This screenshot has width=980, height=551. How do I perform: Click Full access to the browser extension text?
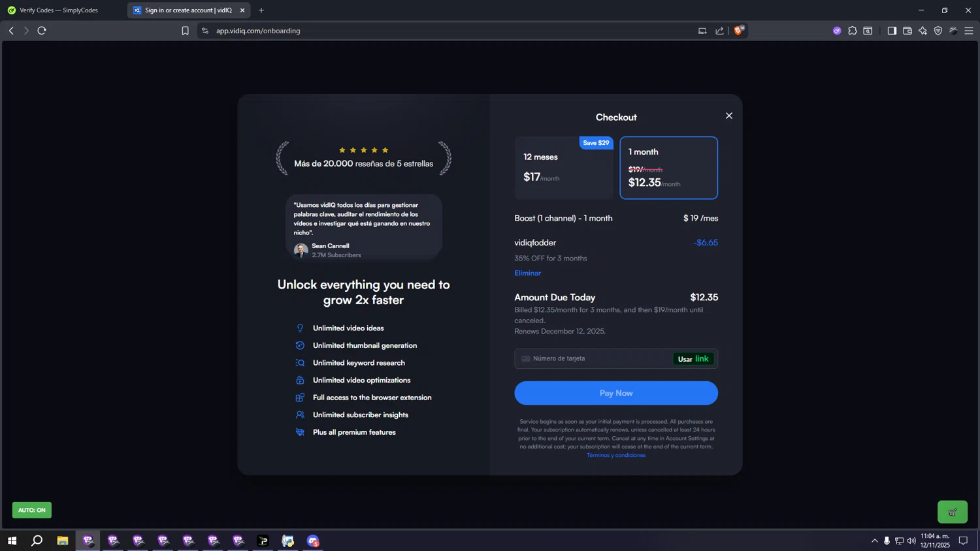click(372, 398)
